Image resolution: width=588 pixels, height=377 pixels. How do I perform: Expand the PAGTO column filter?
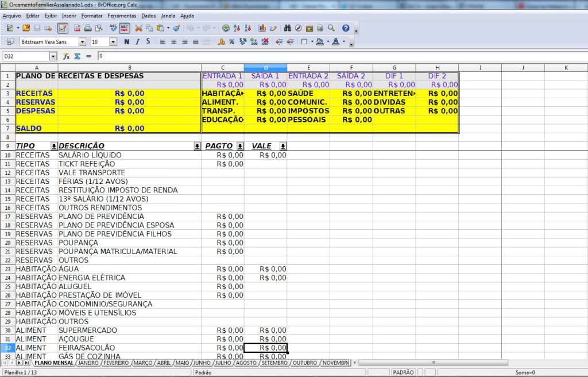point(240,147)
